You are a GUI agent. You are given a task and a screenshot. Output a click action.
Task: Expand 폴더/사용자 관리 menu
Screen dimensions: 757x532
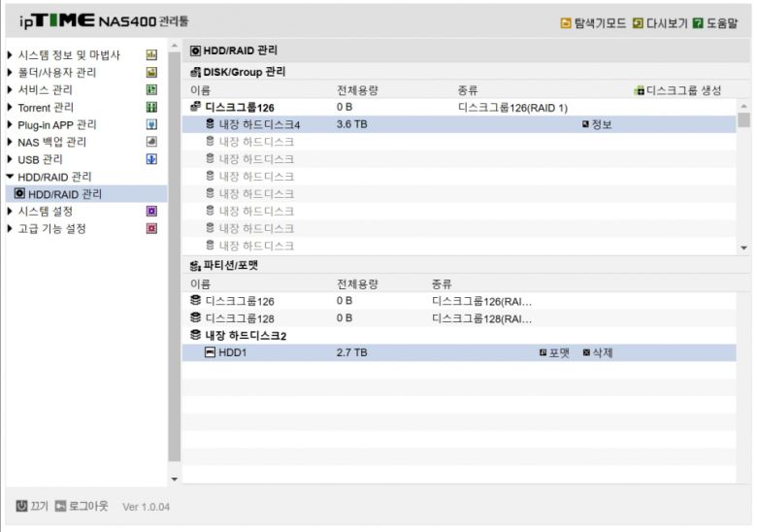click(x=9, y=73)
